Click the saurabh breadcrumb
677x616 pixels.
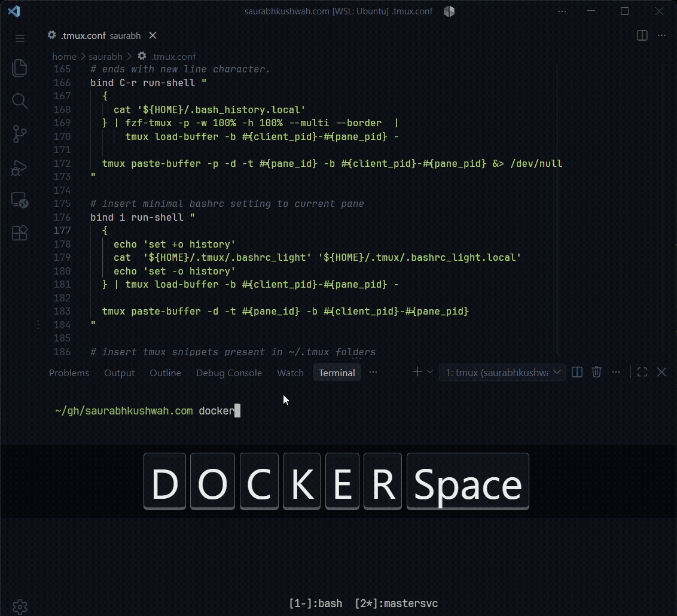coord(105,57)
